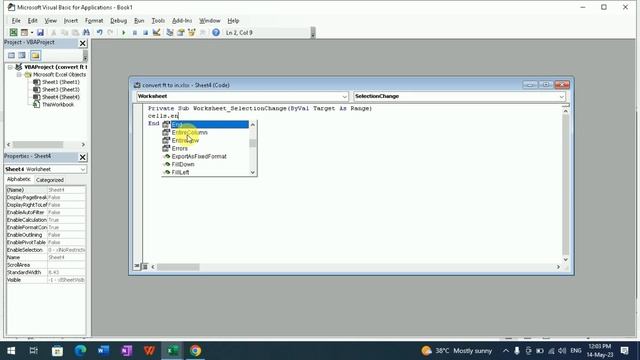Close the Properties - Sheet4 panel
Viewport: 640px width, 360px height.
click(x=82, y=157)
